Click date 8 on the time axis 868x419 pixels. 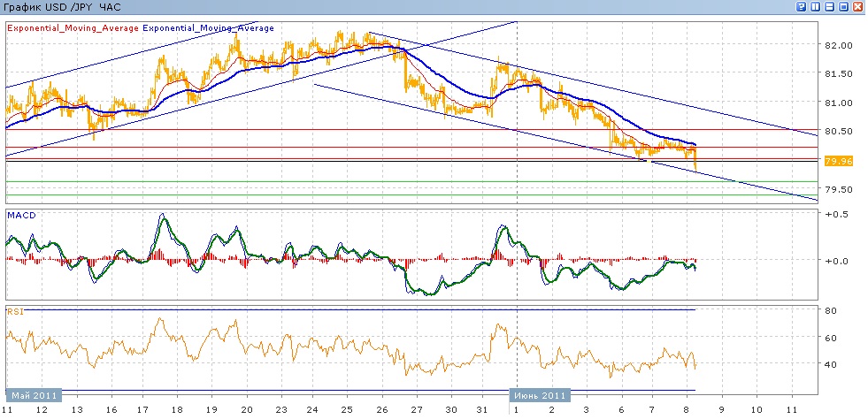pos(687,410)
